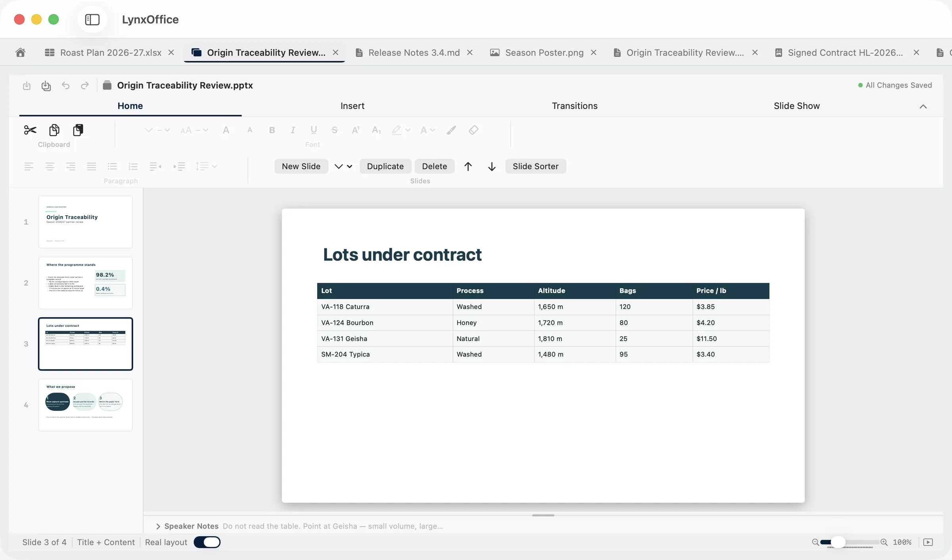Open the font color dropdown
This screenshot has height=560, width=952.
click(x=428, y=130)
